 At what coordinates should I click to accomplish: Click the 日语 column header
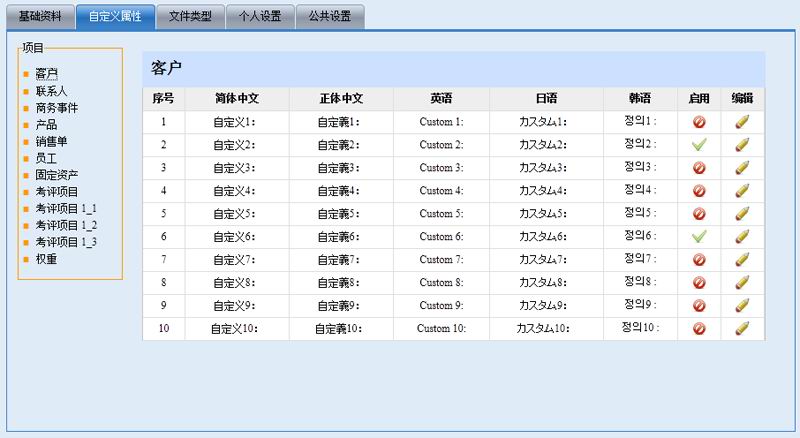point(546,99)
